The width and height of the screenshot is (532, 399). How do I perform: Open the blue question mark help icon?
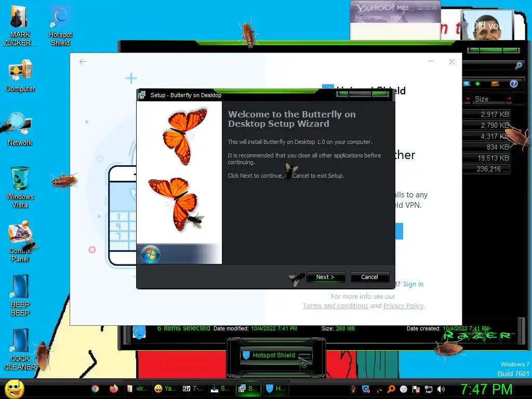514,84
